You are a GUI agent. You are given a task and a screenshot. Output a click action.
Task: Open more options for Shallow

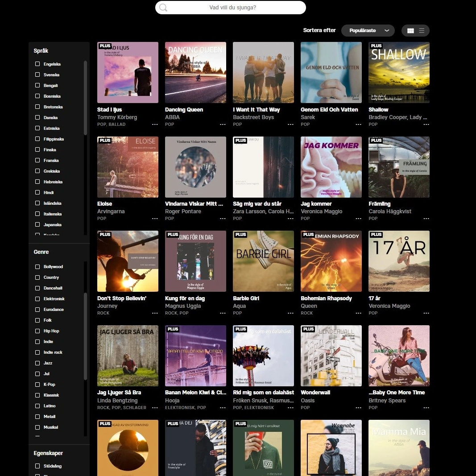[426, 124]
